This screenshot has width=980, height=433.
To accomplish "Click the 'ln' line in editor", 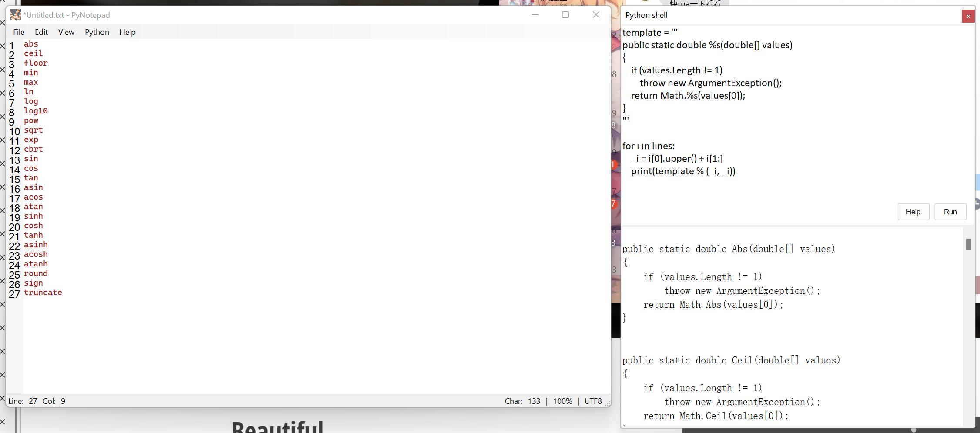I will [x=29, y=92].
